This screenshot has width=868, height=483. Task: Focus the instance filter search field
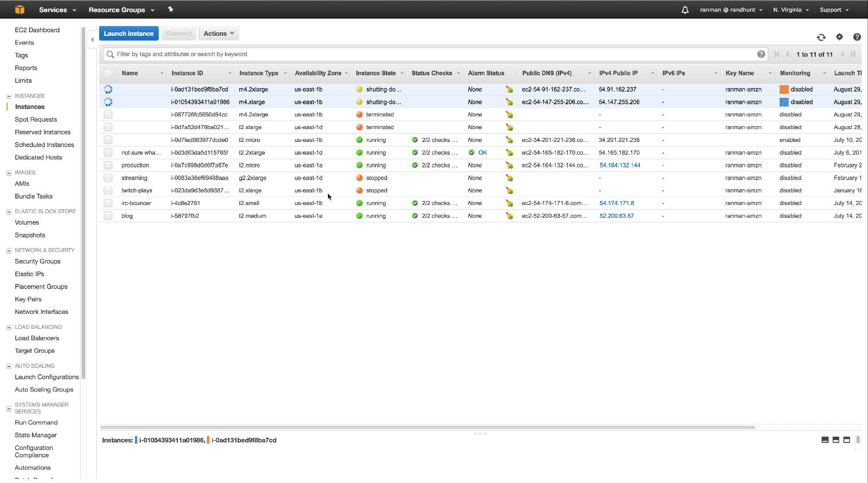[x=436, y=54]
